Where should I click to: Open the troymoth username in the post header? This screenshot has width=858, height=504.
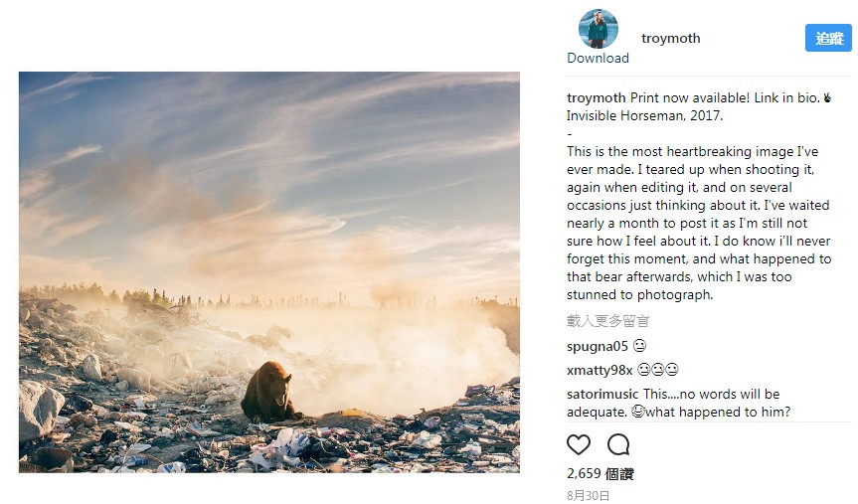pos(670,38)
